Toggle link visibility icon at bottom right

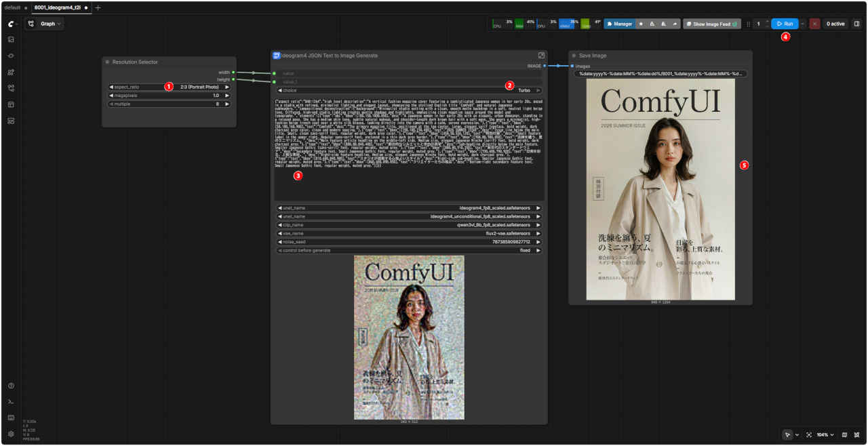tap(857, 434)
